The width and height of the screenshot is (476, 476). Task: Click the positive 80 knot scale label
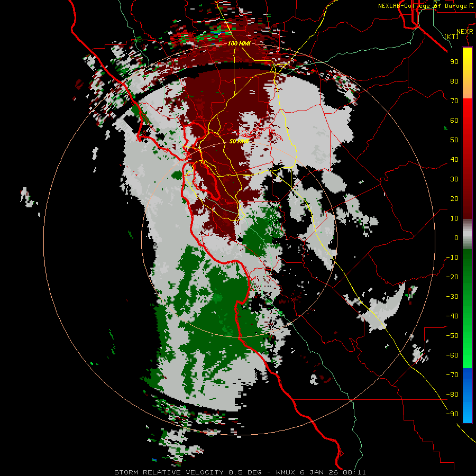tap(454, 81)
